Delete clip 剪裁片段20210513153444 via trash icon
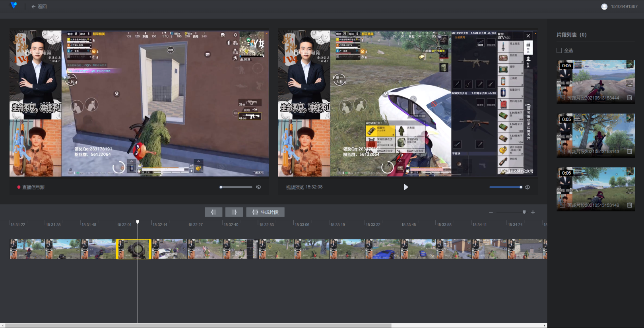 (x=630, y=98)
